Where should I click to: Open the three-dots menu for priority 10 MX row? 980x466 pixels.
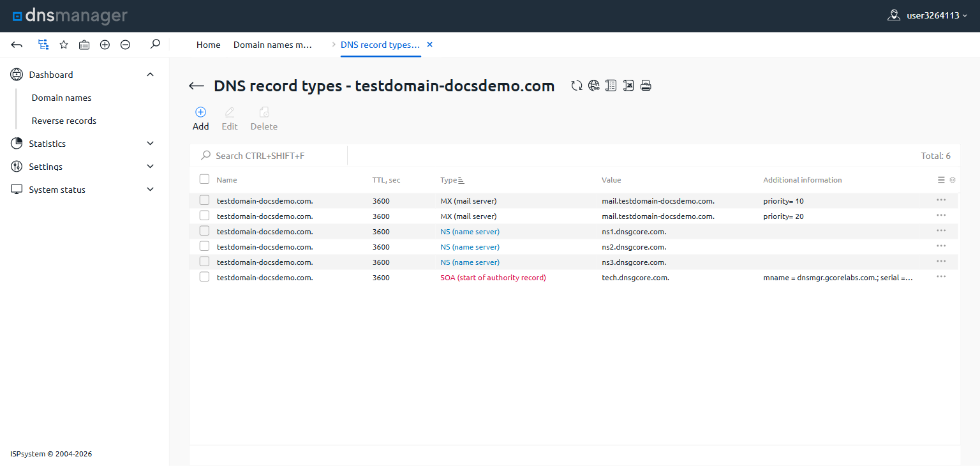(x=941, y=200)
